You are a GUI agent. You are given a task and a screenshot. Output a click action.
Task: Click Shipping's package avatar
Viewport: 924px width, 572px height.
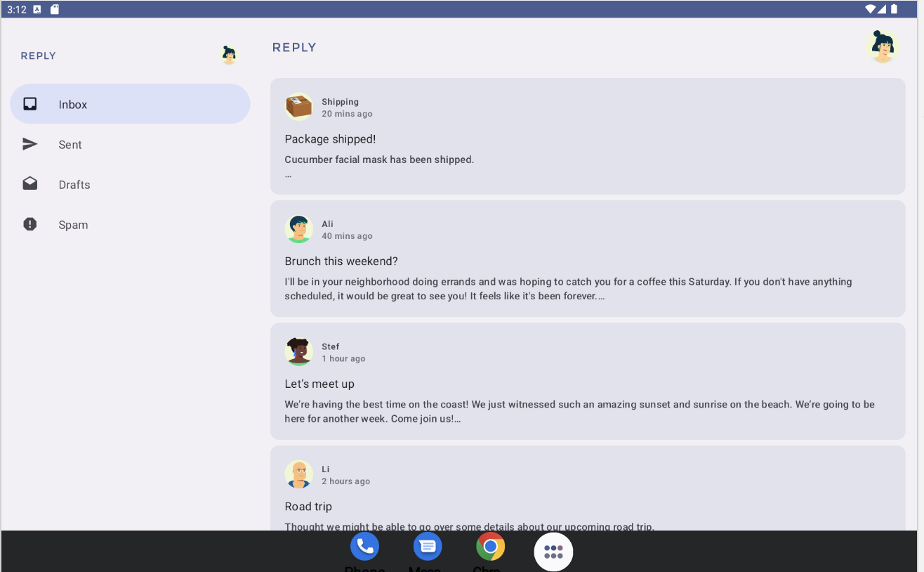(x=298, y=107)
